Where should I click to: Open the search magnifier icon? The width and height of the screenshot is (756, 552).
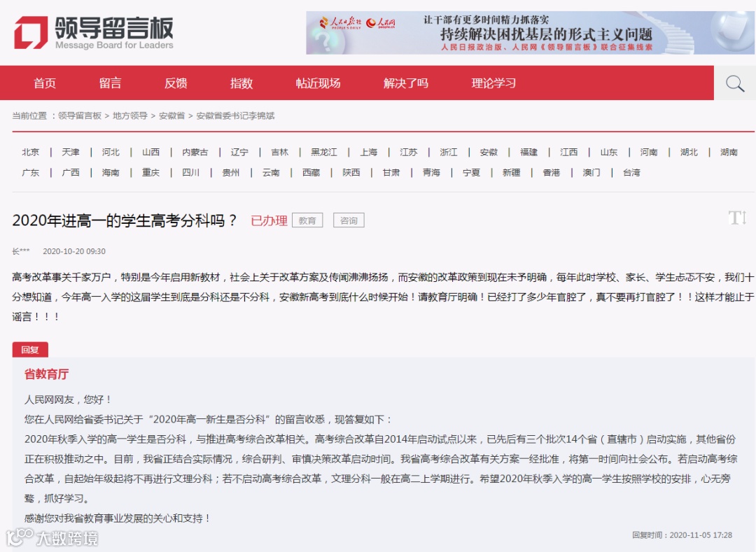[x=735, y=83]
